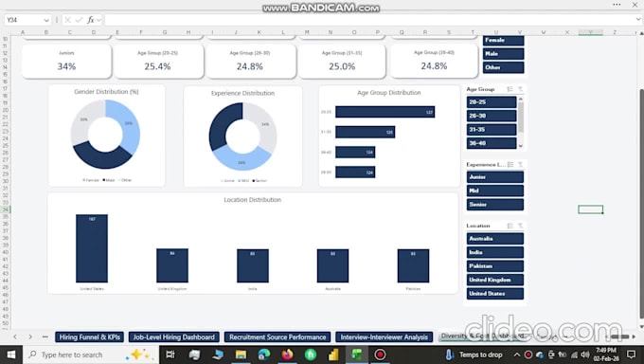Expand the formula bar chevron at right

[x=637, y=19]
